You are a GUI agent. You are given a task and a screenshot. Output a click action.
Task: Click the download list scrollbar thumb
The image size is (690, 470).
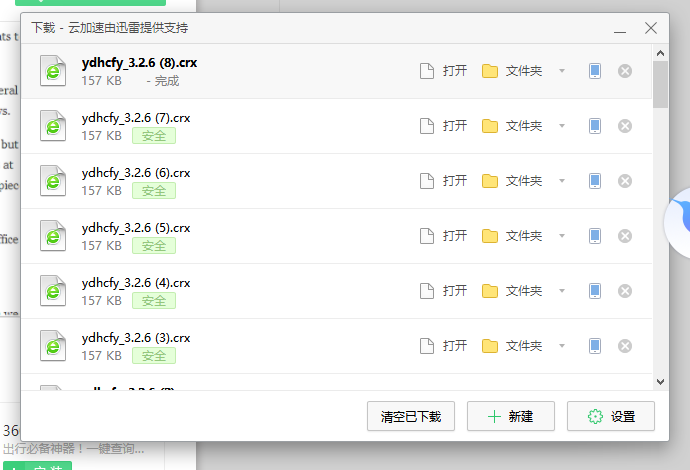pos(660,84)
